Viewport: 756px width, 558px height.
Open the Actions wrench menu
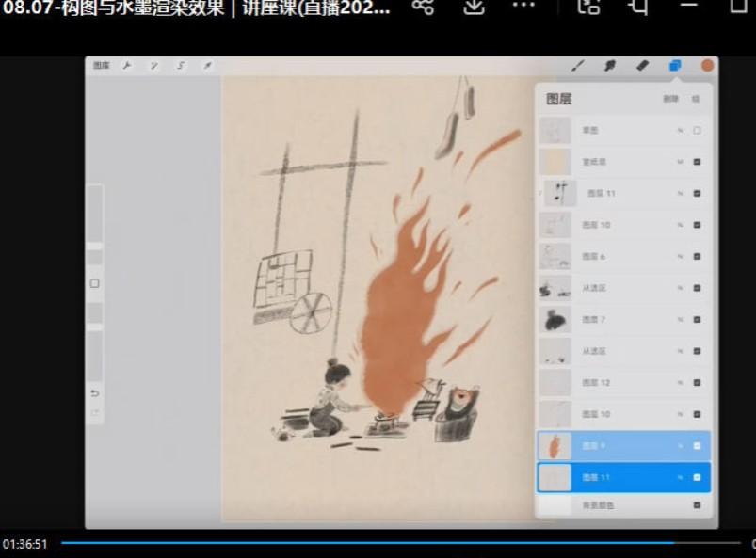tap(127, 66)
